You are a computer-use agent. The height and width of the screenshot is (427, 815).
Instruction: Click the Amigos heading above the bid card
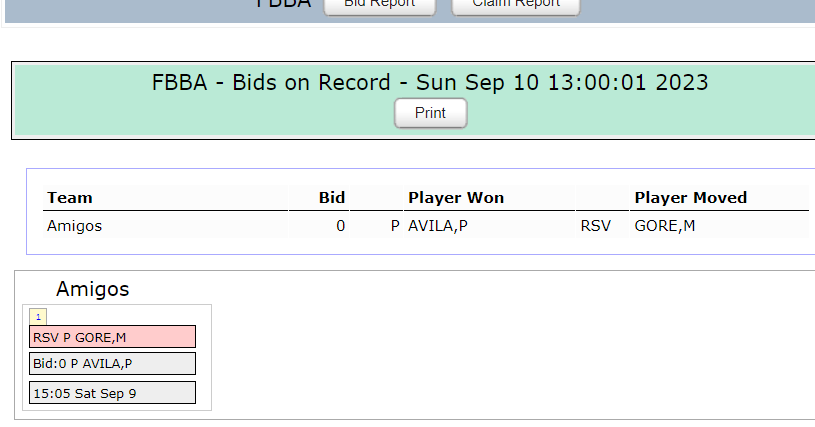(93, 289)
